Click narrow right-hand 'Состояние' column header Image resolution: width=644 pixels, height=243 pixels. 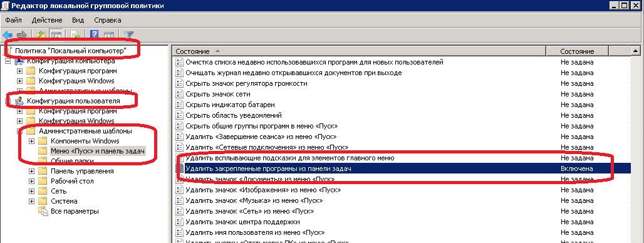coord(576,51)
